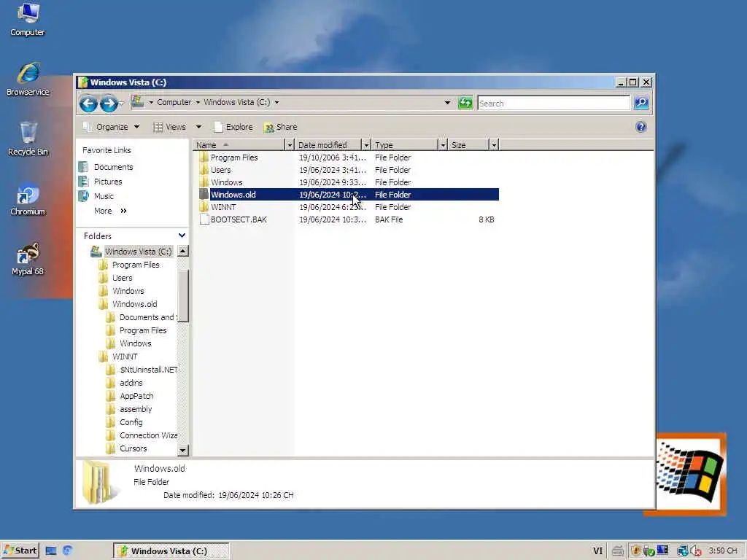Screen dimensions: 747x560
Task: Click the Search magnifier button
Action: pyautogui.click(x=641, y=103)
